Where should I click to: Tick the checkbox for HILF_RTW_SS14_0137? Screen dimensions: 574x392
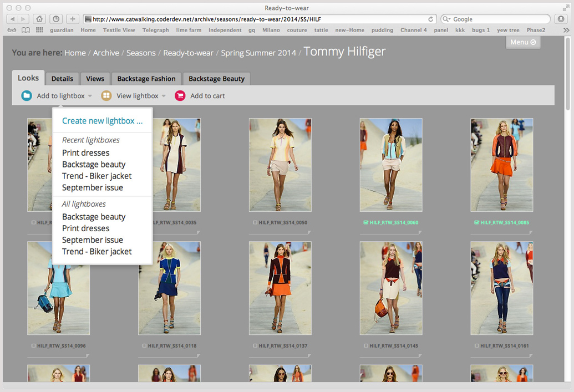coord(255,346)
